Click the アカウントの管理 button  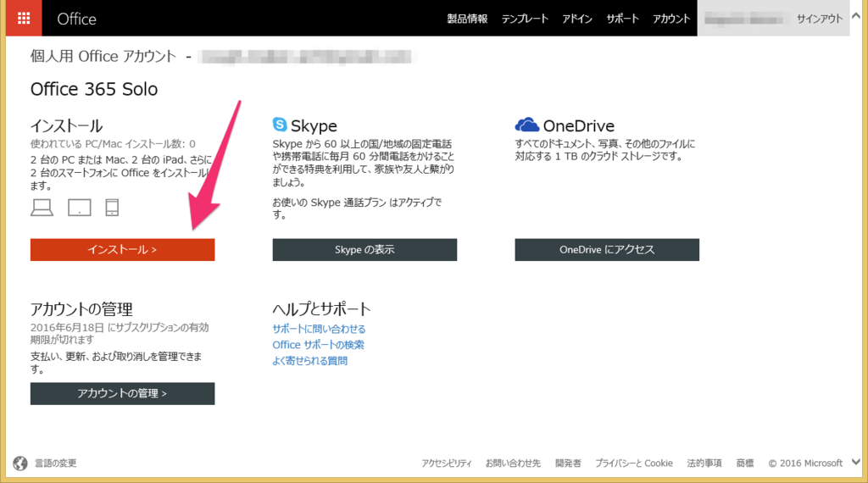[122, 393]
